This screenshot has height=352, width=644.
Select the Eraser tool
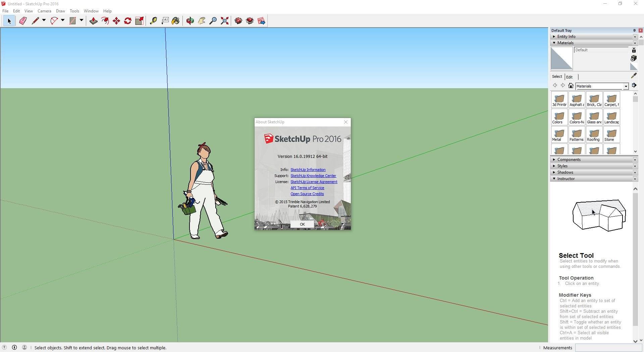(23, 21)
